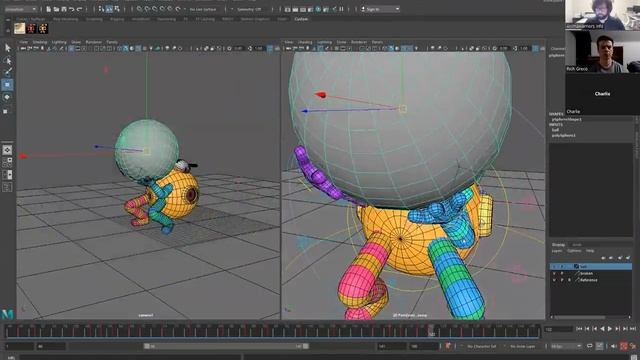Click the first layer editor icon button
Image resolution: width=640 pixels, height=360 pixels.
click(x=603, y=258)
